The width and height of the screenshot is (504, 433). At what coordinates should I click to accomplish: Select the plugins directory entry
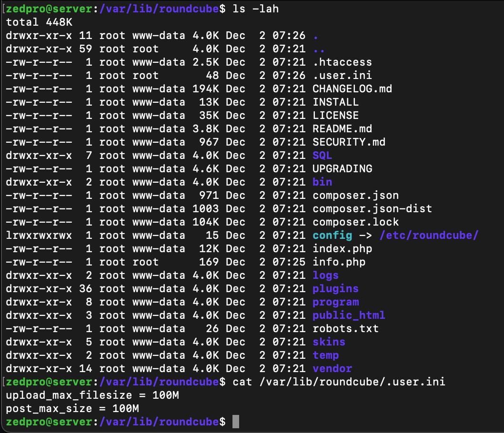(334, 288)
